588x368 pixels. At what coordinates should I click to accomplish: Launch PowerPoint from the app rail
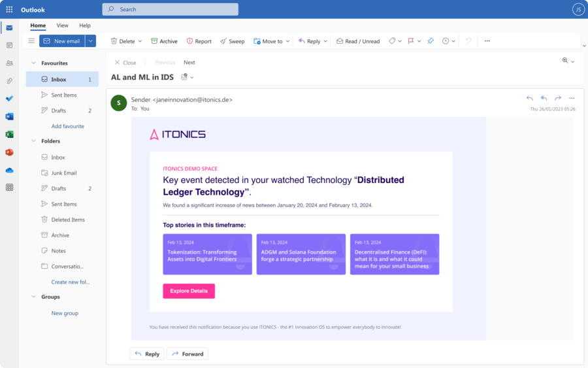coord(9,152)
